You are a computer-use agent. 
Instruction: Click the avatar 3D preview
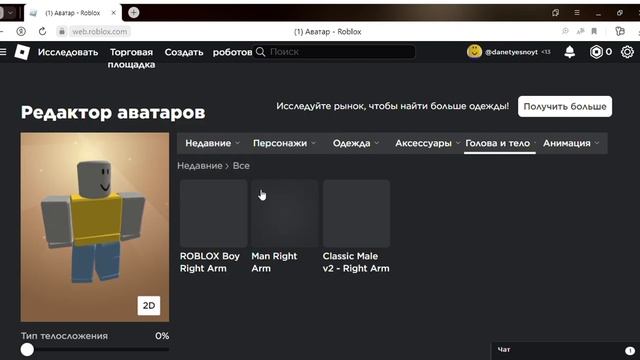[95, 227]
